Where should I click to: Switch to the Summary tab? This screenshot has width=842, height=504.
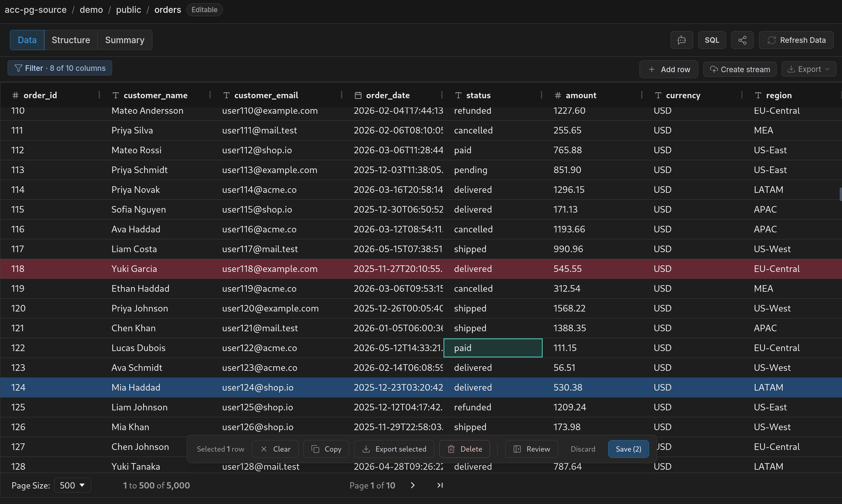125,40
